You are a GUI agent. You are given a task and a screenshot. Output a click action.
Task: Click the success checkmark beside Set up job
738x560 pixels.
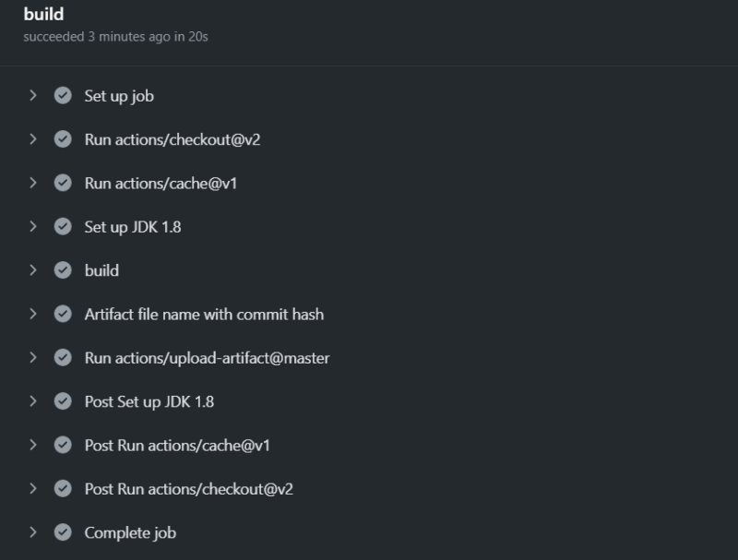pos(62,96)
